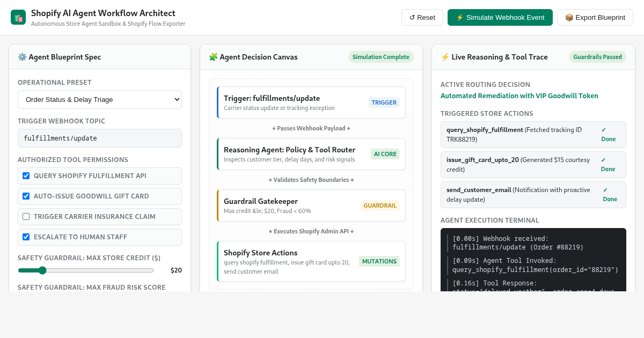Click the Shopify AI Agent Workflow Architect title
Image resolution: width=644 pixels, height=338 pixels.
point(103,13)
